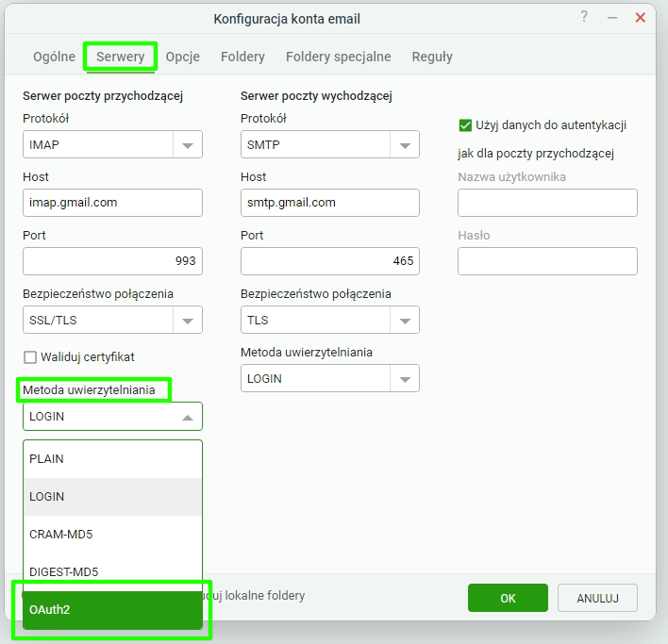668x644 pixels.
Task: Open the help question mark icon
Action: click(x=584, y=17)
